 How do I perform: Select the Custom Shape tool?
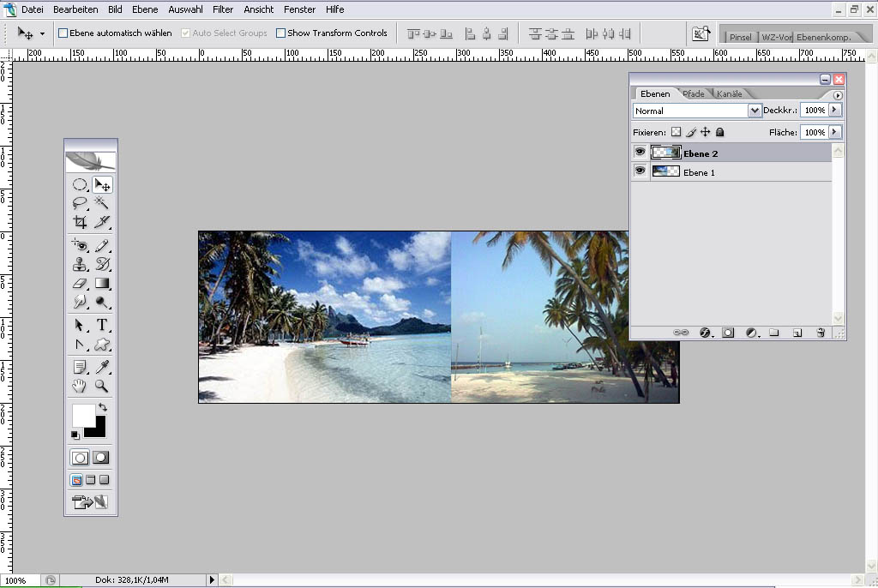[102, 345]
